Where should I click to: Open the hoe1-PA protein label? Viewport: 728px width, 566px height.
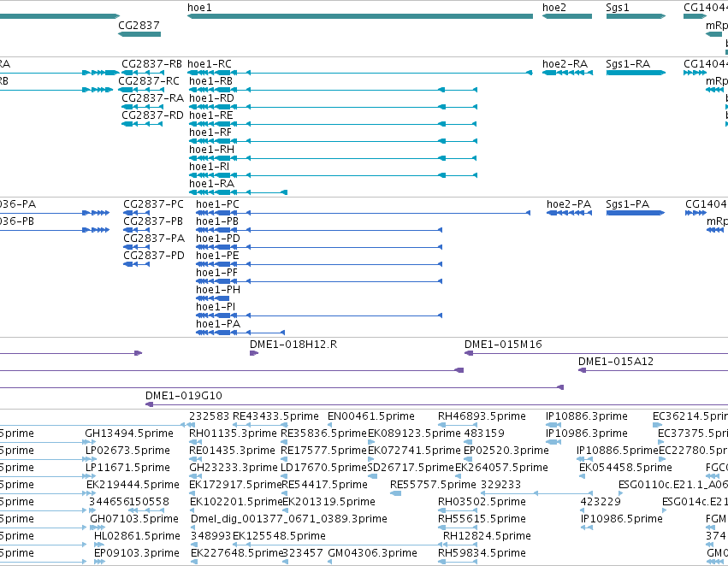(x=218, y=324)
